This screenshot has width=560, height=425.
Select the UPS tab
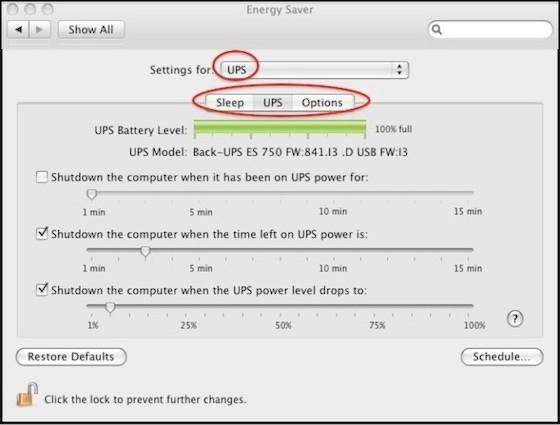pyautogui.click(x=272, y=103)
